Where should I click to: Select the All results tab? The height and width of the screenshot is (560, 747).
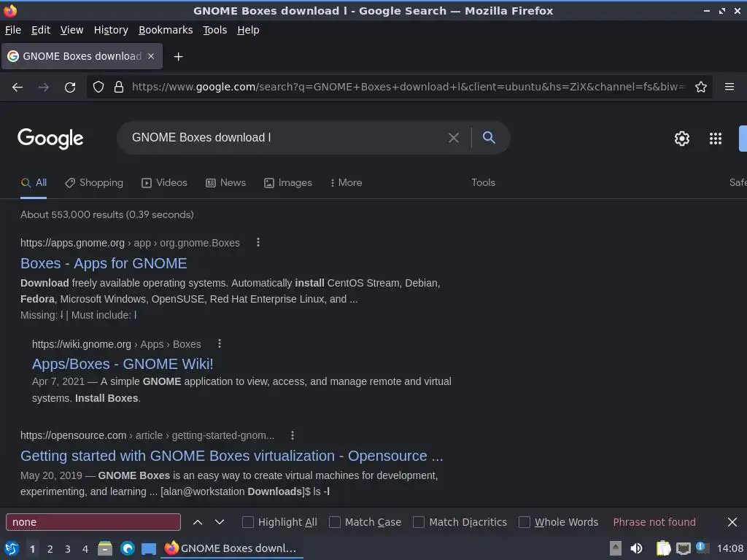(x=34, y=183)
